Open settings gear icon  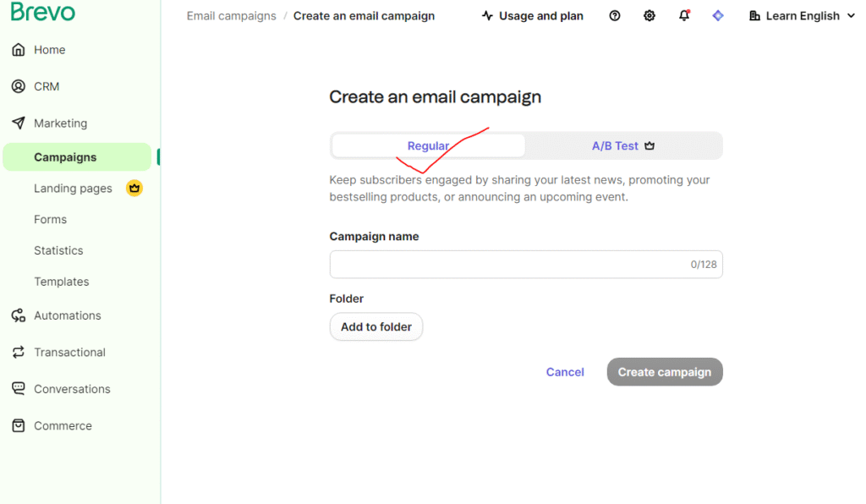(649, 16)
